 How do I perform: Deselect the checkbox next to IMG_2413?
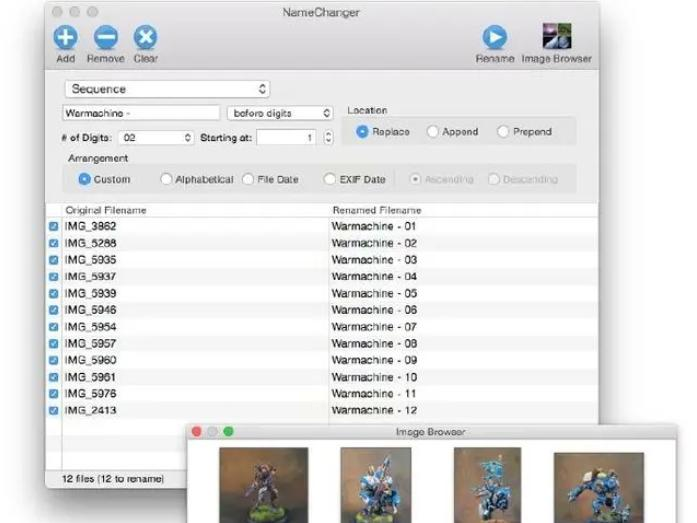pos(54,410)
